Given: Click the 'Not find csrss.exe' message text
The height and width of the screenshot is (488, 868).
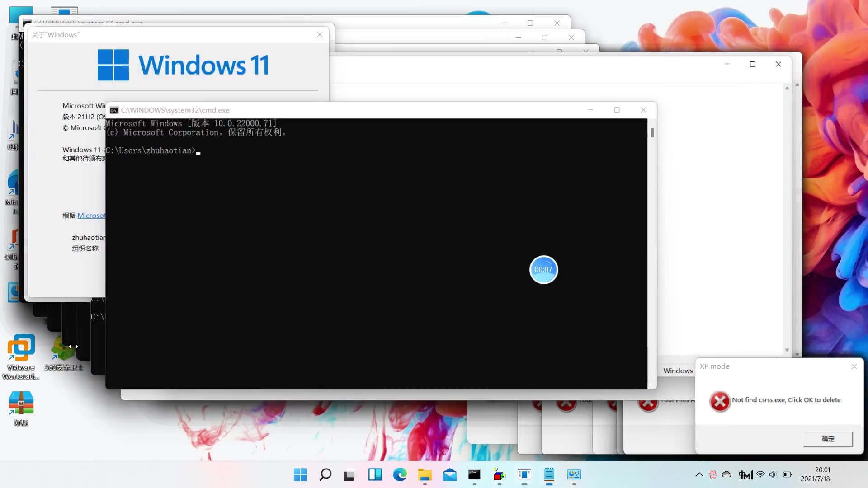Looking at the screenshot, I should [787, 400].
